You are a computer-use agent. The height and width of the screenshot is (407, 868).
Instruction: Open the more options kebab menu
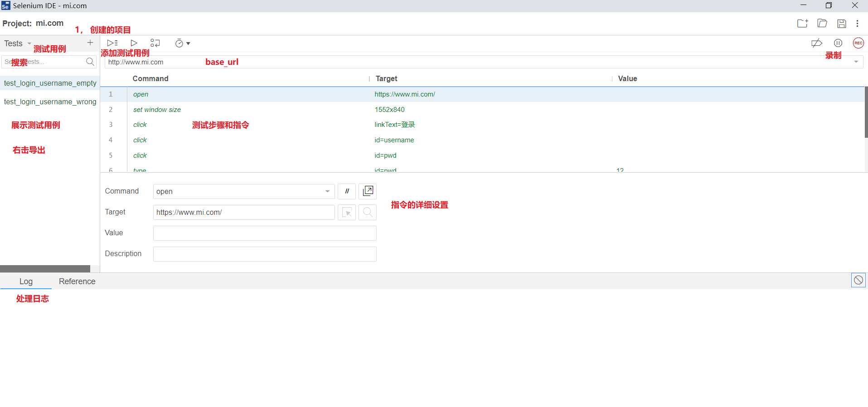[x=857, y=24]
